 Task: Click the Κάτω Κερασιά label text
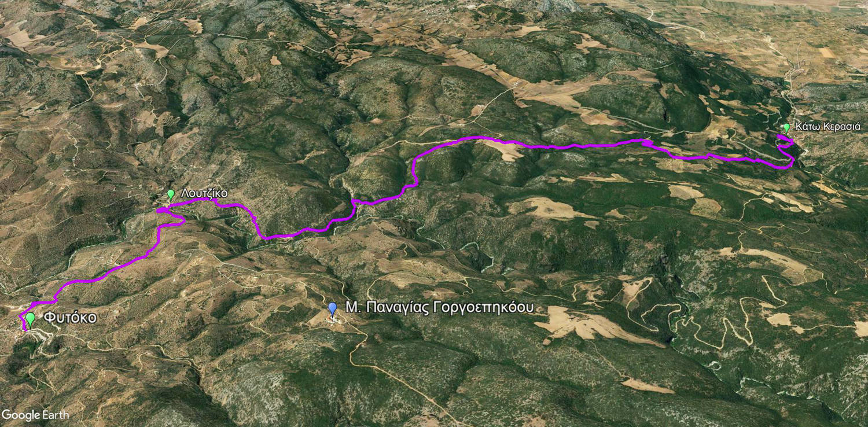coord(828,127)
